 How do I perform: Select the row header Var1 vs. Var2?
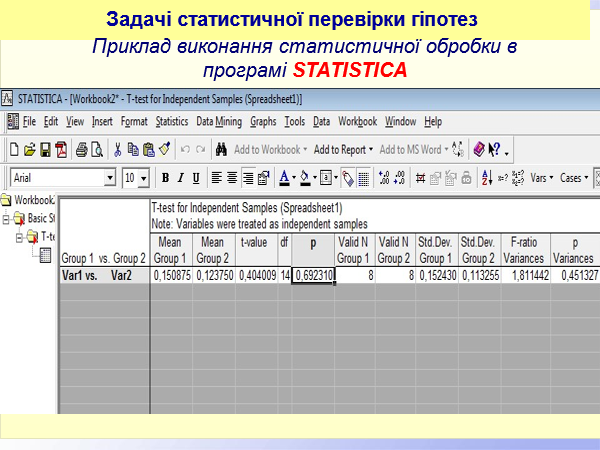pos(104,276)
